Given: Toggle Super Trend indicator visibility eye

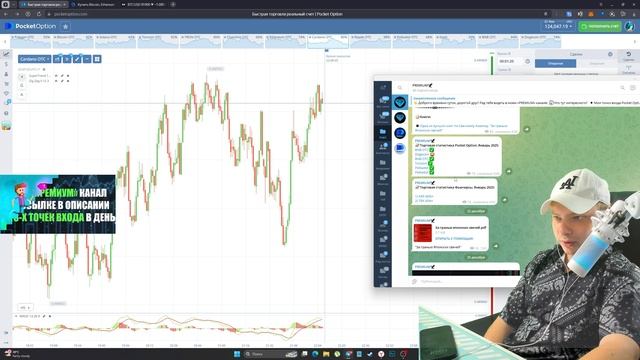Looking at the screenshot, I should pos(56,76).
